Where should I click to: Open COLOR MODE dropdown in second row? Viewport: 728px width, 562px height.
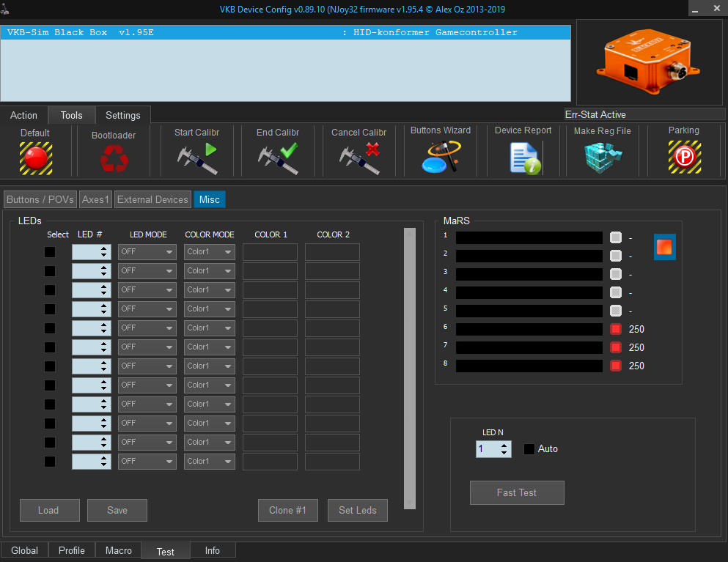coord(210,271)
